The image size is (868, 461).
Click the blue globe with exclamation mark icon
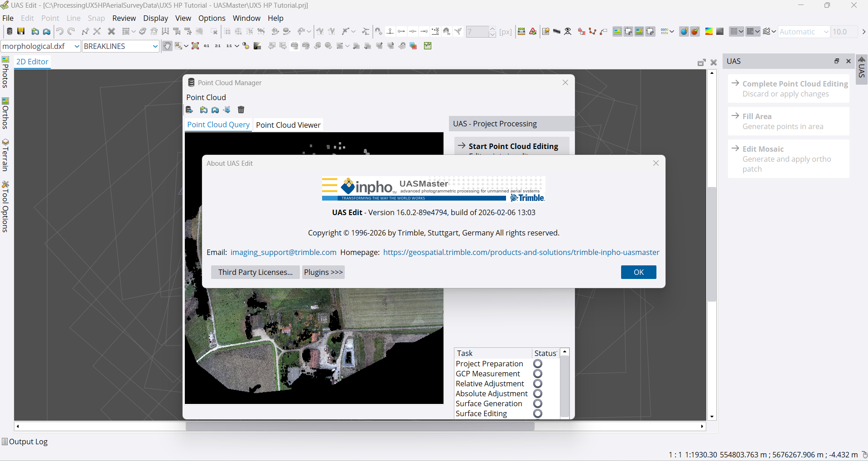pyautogui.click(x=684, y=31)
